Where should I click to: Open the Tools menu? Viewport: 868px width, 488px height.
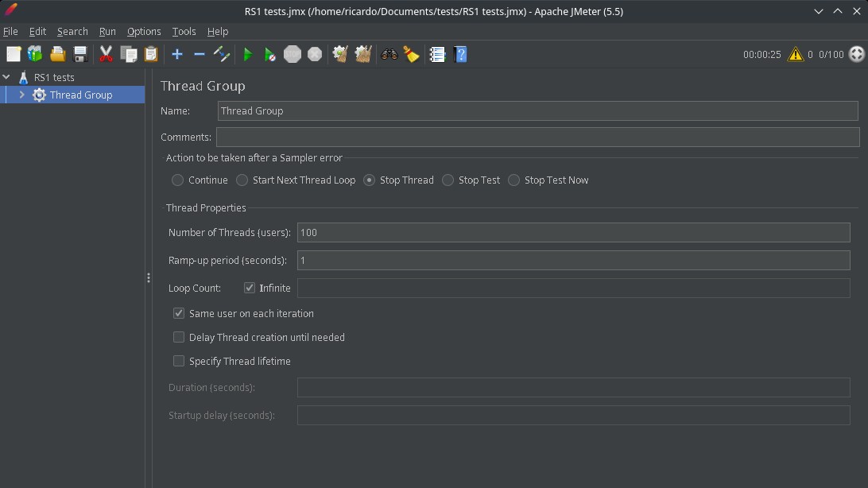point(184,32)
